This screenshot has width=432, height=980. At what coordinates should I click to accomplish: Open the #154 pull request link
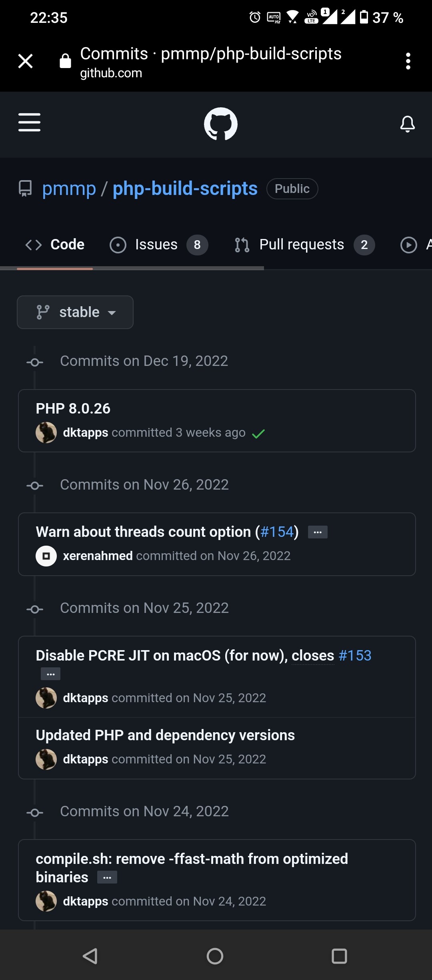(277, 532)
